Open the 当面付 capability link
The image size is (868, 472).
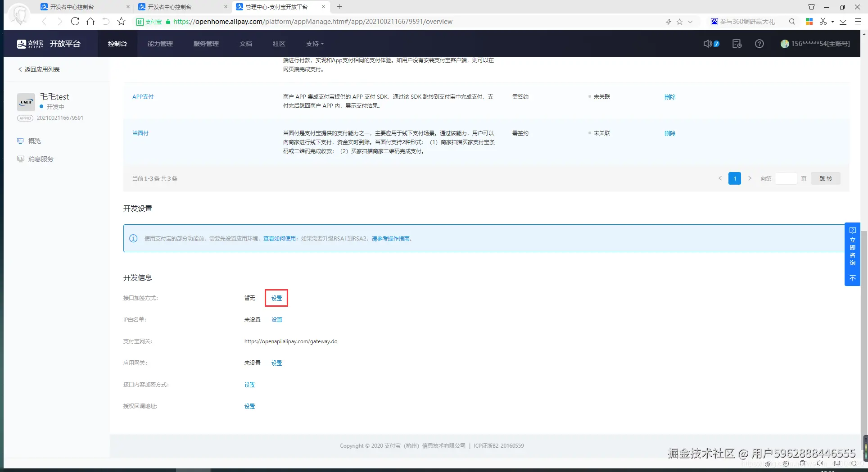(140, 133)
